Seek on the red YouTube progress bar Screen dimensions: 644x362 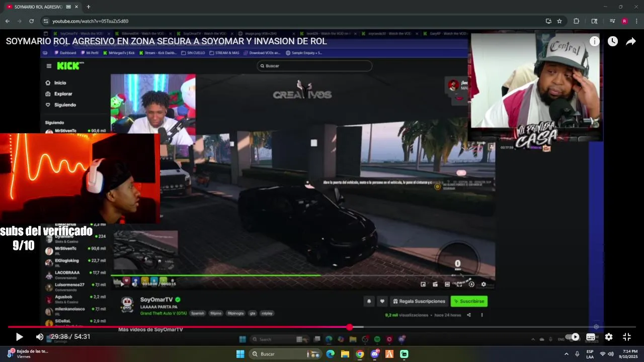[322, 327]
